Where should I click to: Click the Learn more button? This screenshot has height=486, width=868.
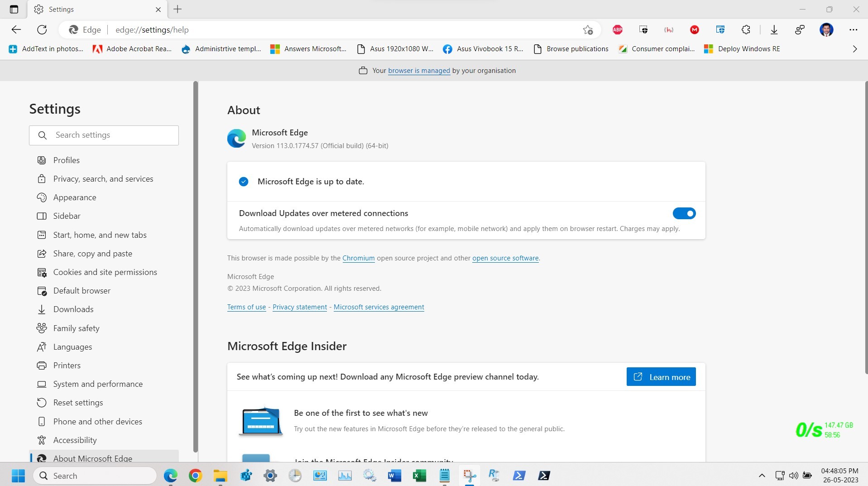click(x=661, y=377)
